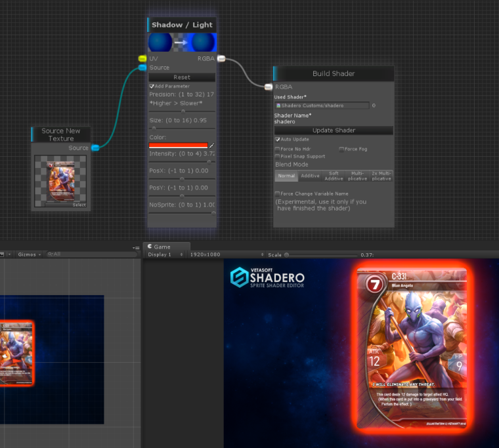Screen dimensions: 499x448
Task: Click the 'Size: (0 to 16) 0.95' label
Action: pyautogui.click(x=178, y=121)
